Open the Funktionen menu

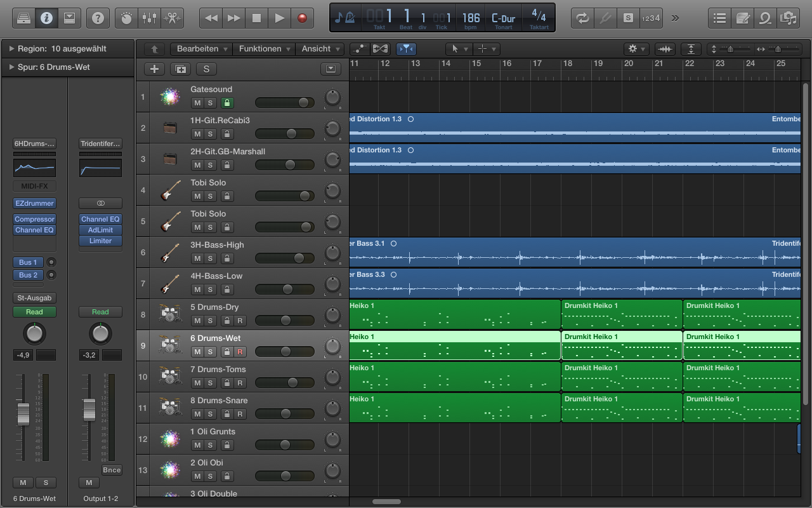pos(264,49)
